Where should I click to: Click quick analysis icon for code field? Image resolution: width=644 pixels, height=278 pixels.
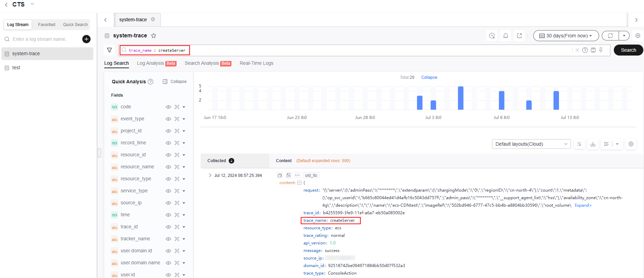point(177,107)
